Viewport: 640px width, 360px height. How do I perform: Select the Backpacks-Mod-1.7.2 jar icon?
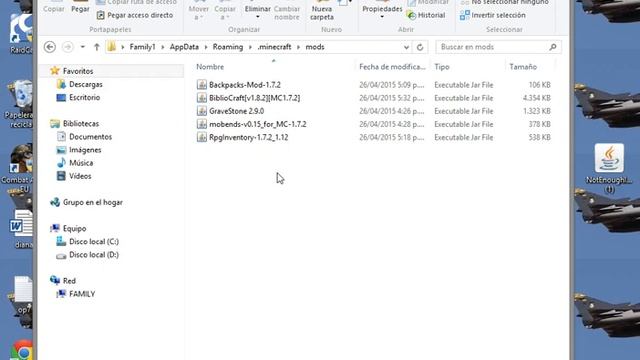pos(202,84)
